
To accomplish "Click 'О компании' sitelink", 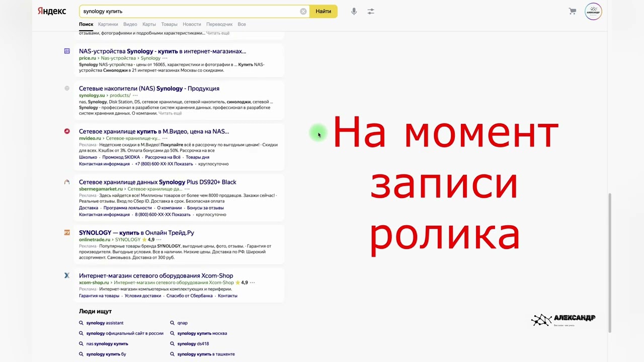I will (170, 208).
